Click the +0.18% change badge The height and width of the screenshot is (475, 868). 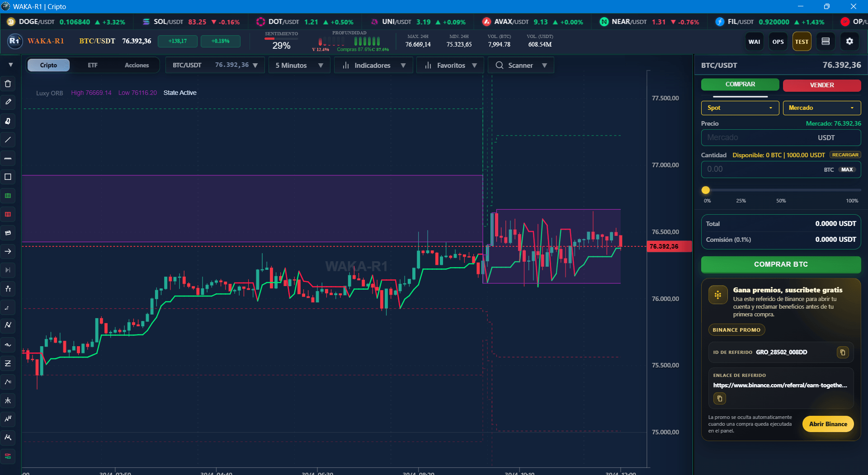coord(221,41)
